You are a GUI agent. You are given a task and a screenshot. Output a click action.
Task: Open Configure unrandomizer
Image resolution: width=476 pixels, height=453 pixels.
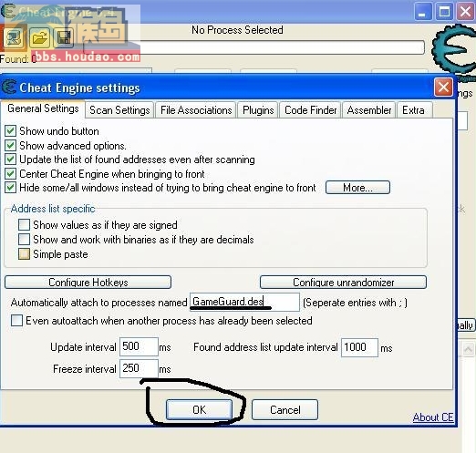344,283
